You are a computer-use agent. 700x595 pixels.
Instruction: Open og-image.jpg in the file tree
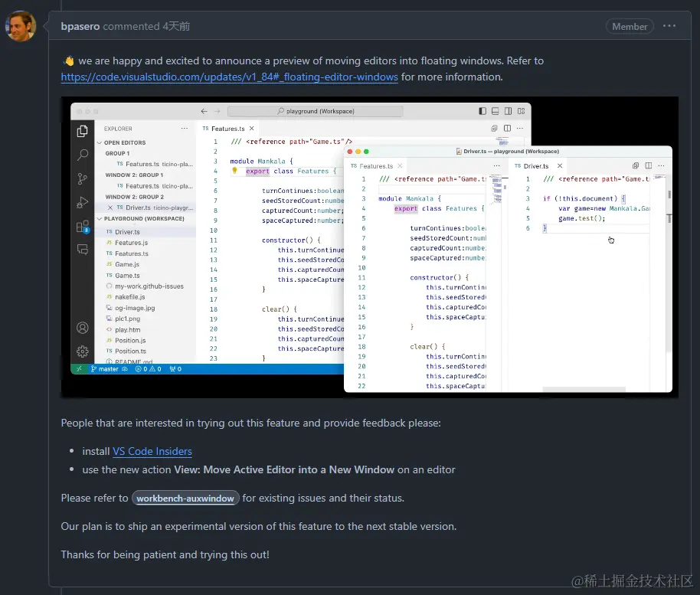pyautogui.click(x=146, y=308)
